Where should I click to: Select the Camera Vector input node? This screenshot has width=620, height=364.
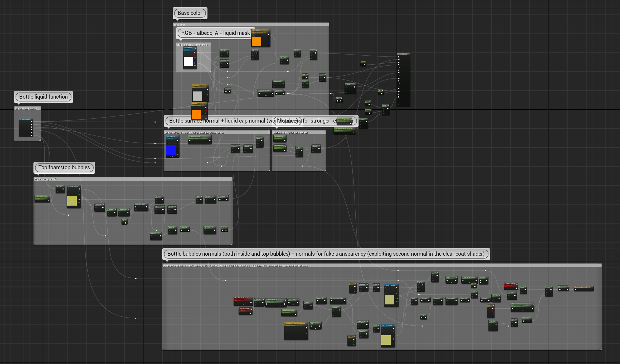pos(510,284)
